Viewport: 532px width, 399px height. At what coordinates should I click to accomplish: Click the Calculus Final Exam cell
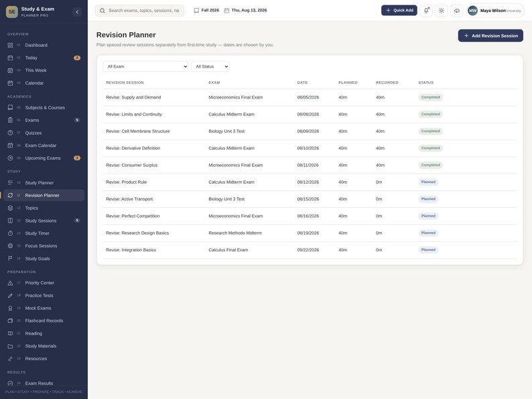(228, 250)
